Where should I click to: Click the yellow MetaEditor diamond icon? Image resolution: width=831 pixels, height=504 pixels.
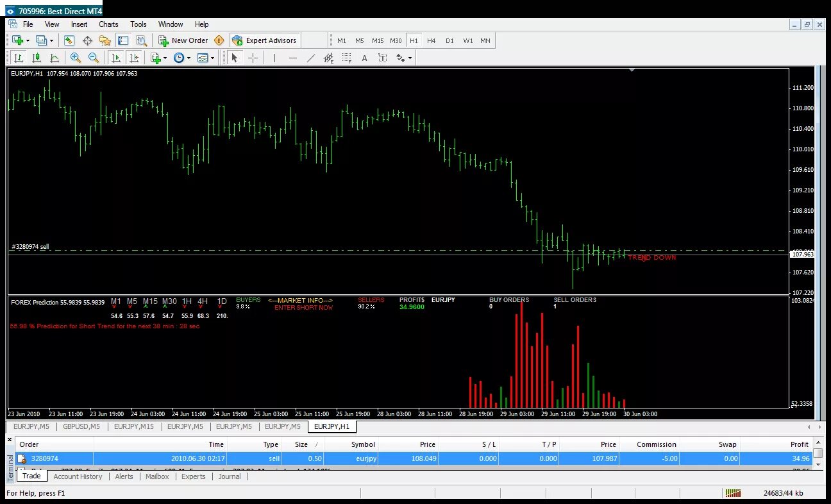click(x=219, y=40)
